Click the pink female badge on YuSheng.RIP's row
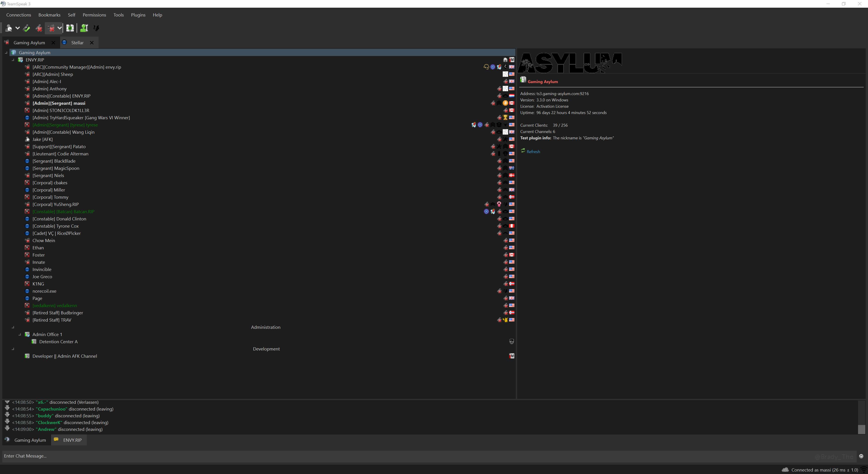This screenshot has height=474, width=868. pos(499,204)
